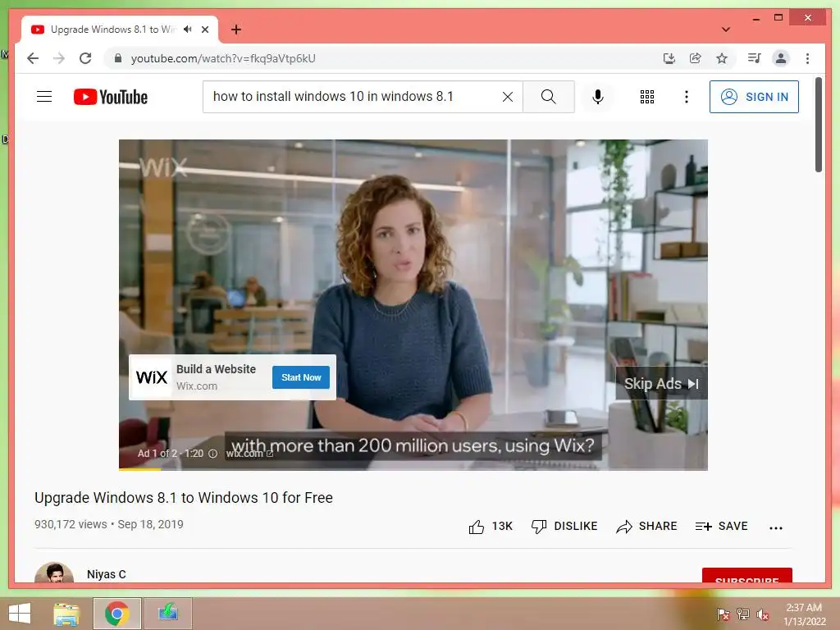Click Start Now on the Wix ad
This screenshot has width=840, height=630.
tap(300, 377)
